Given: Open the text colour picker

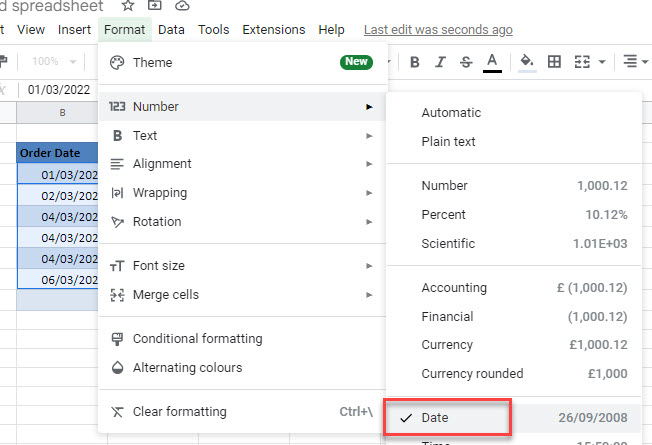Looking at the screenshot, I should coord(491,62).
